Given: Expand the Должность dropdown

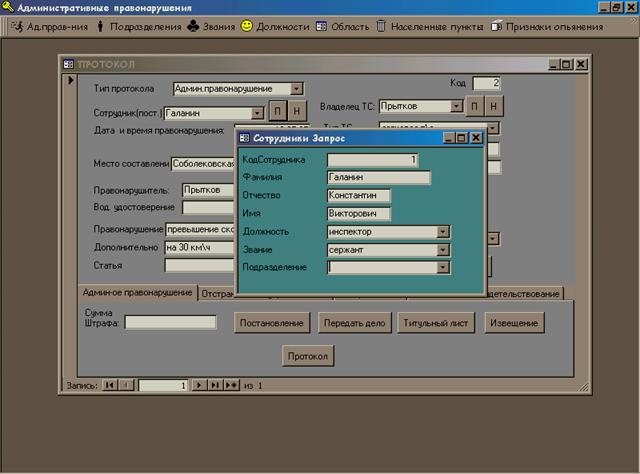Looking at the screenshot, I should tap(443, 232).
